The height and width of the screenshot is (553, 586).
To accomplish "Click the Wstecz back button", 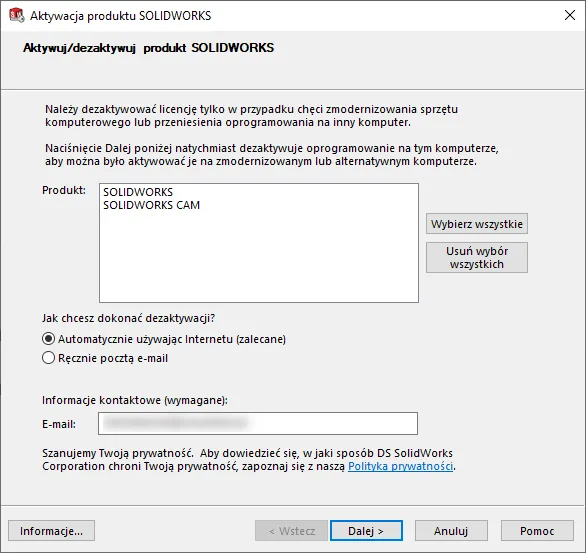I will pyautogui.click(x=292, y=531).
